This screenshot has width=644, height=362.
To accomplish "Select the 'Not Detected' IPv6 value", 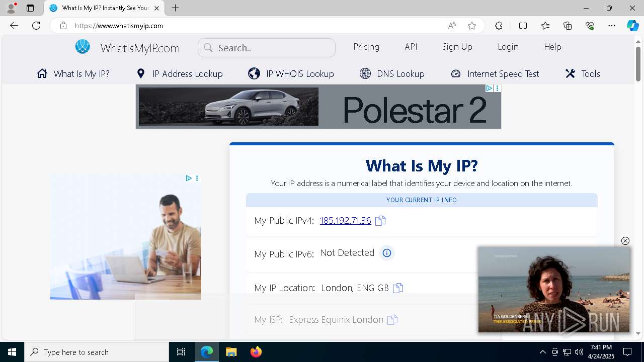I will click(x=347, y=253).
